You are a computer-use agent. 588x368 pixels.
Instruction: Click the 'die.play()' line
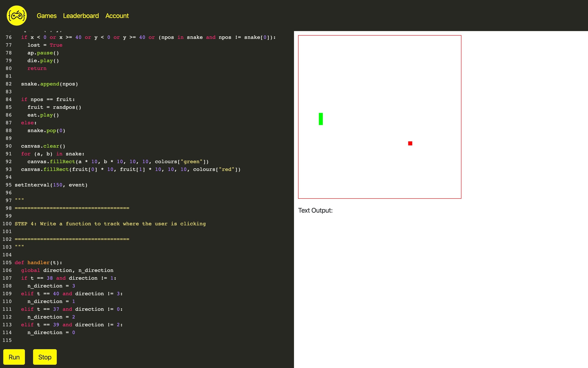pyautogui.click(x=43, y=61)
